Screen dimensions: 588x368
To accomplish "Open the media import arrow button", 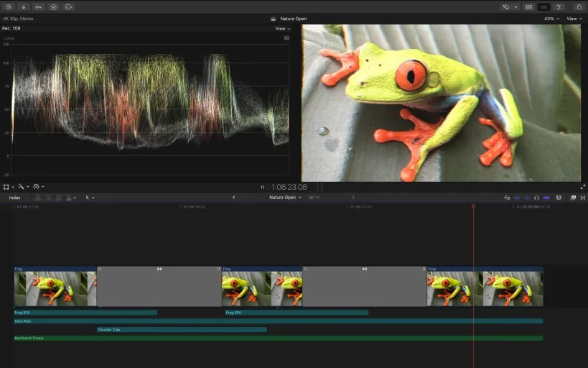I will click(x=24, y=6).
